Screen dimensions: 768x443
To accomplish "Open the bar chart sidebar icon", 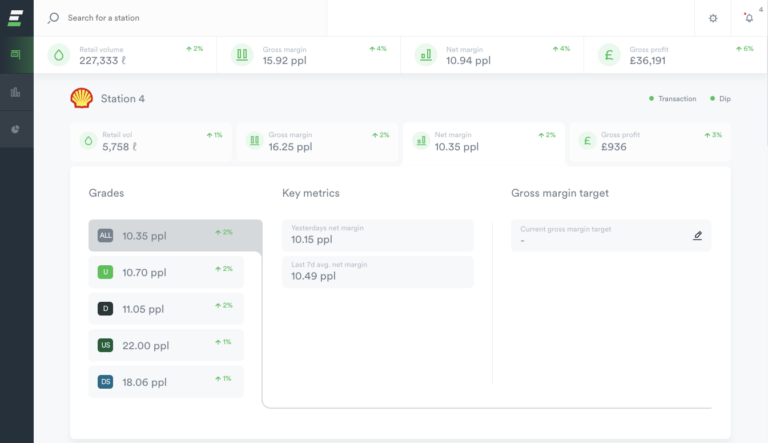I will 15,92.
